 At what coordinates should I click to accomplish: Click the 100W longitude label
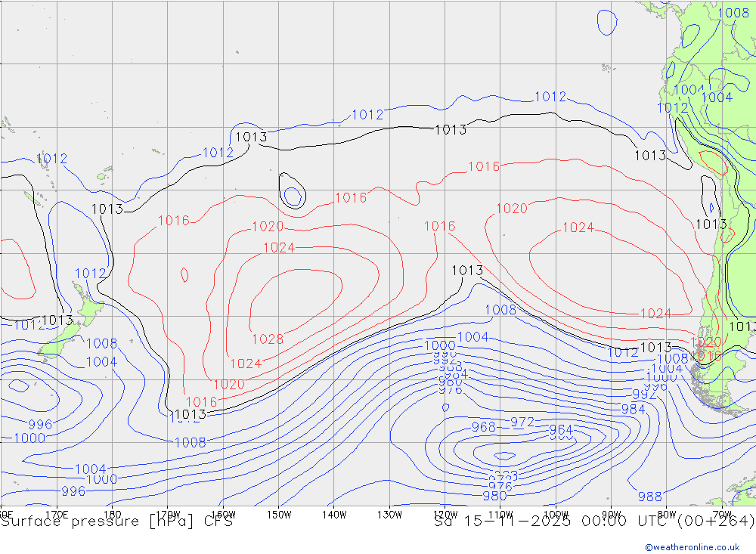(556, 515)
